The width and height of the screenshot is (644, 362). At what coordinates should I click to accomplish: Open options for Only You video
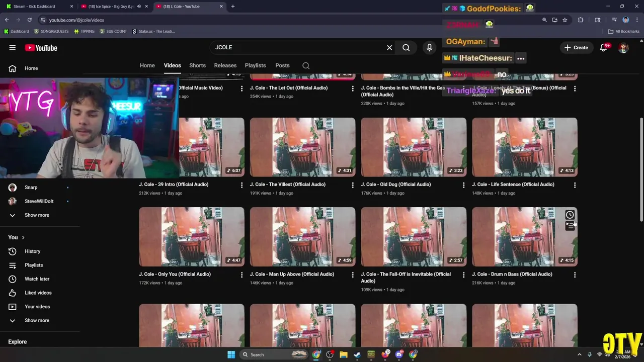point(242,275)
